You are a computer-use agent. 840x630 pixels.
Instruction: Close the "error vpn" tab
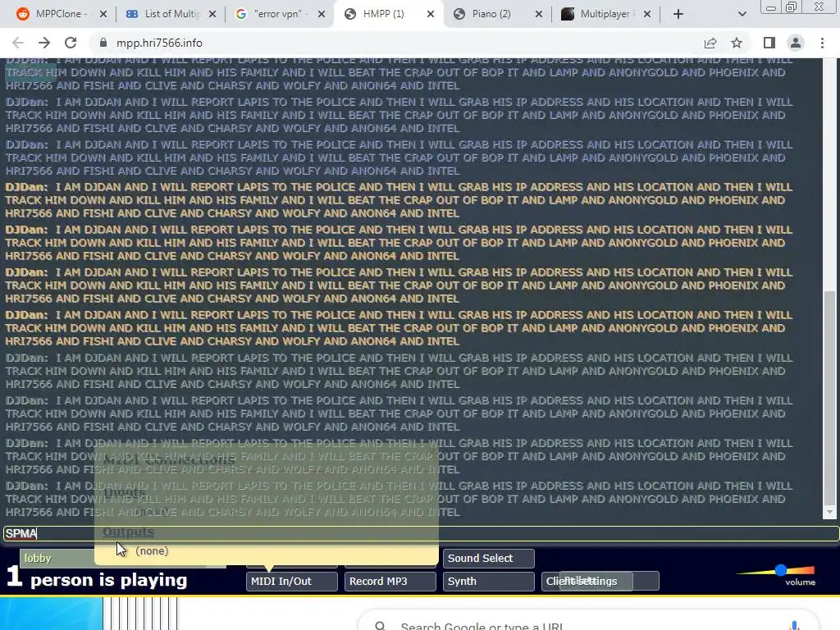pyautogui.click(x=322, y=14)
